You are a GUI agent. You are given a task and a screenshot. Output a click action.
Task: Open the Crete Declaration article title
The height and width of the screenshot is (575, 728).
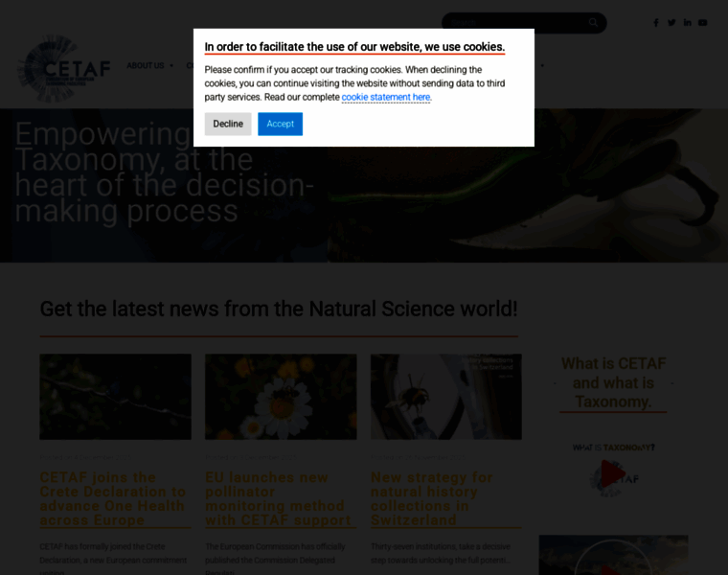tap(115, 499)
